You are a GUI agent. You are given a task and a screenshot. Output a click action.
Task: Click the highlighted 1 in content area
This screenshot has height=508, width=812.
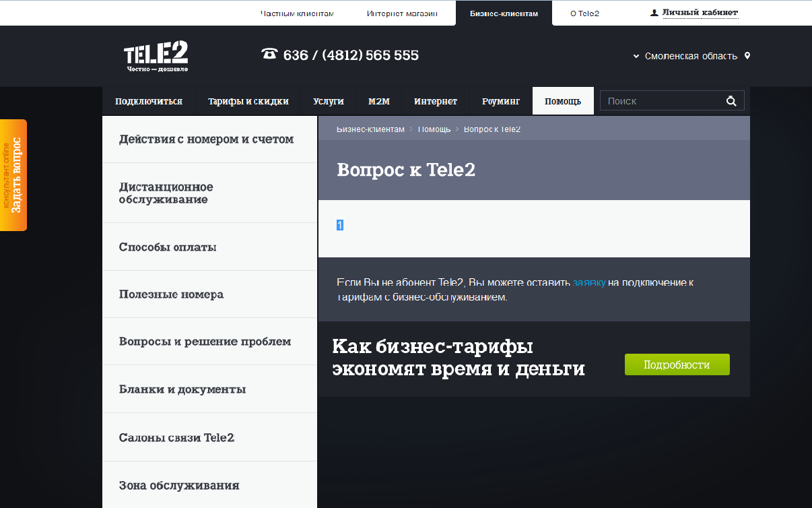click(x=340, y=225)
